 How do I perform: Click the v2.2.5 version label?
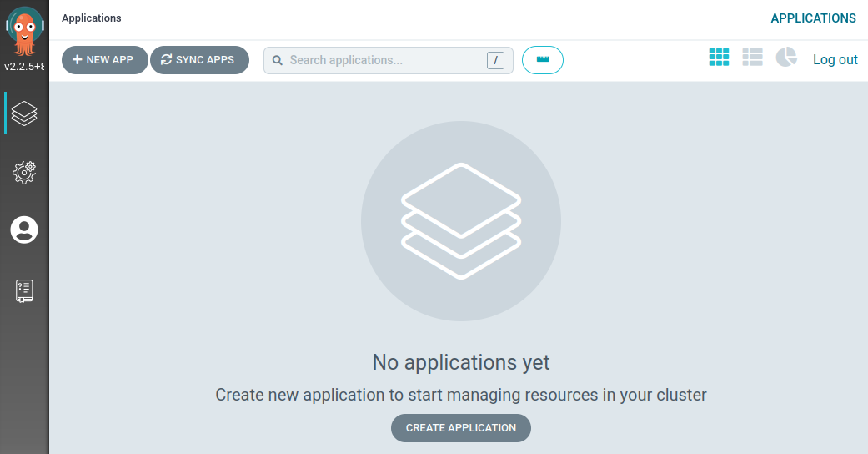pyautogui.click(x=24, y=67)
